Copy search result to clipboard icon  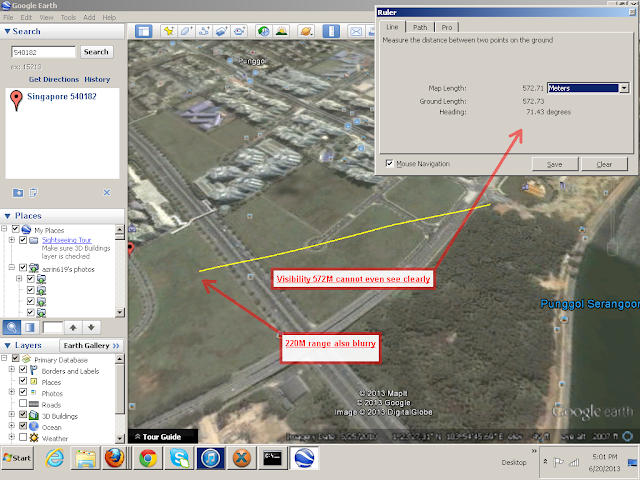[33, 193]
